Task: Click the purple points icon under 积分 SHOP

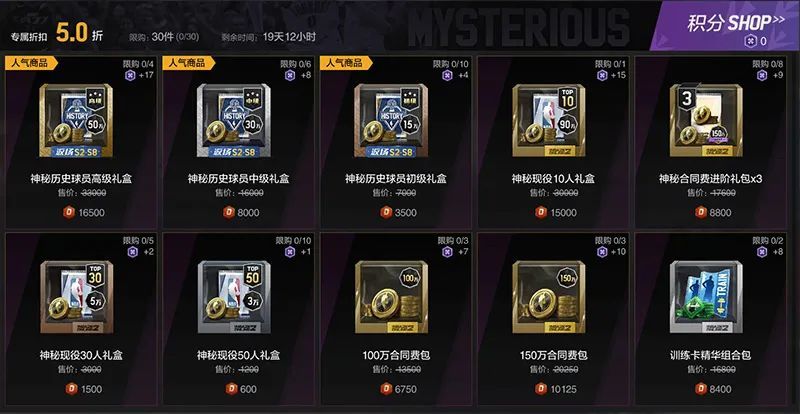Action: click(x=750, y=42)
